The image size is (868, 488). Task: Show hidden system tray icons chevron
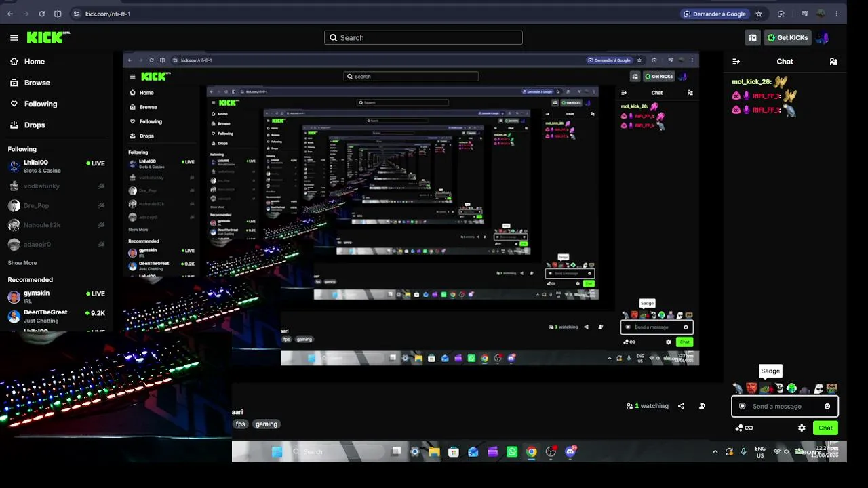(x=715, y=452)
